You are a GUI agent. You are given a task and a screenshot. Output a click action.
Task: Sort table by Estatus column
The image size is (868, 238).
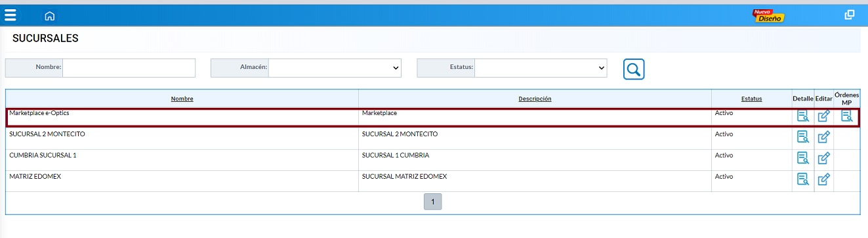752,99
